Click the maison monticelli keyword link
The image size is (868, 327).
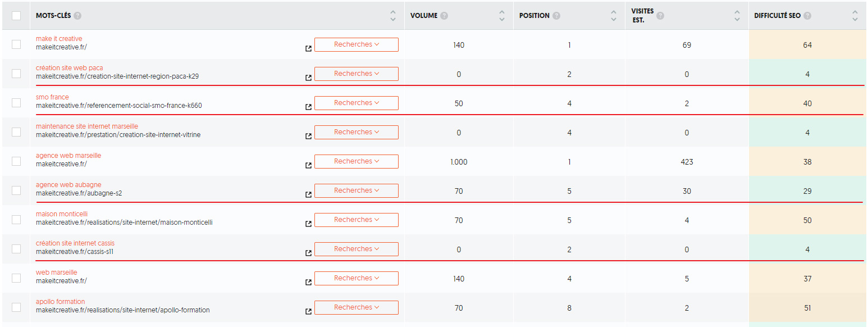62,214
